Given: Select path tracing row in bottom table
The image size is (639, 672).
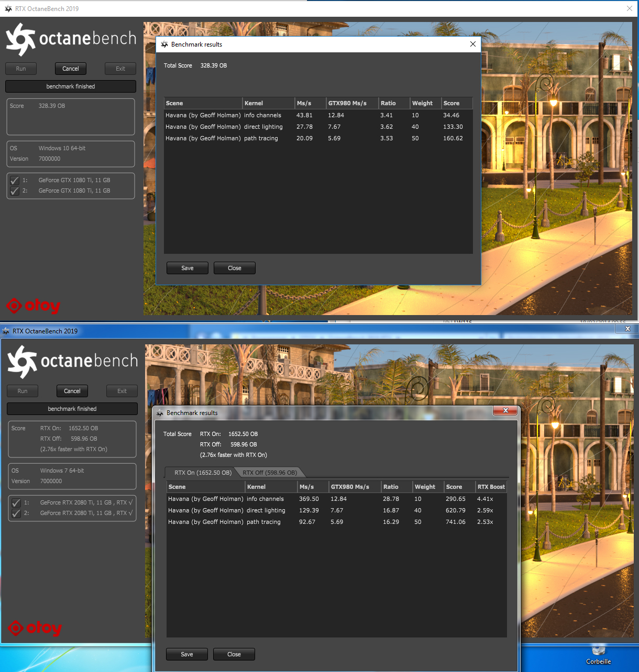Looking at the screenshot, I should (337, 522).
